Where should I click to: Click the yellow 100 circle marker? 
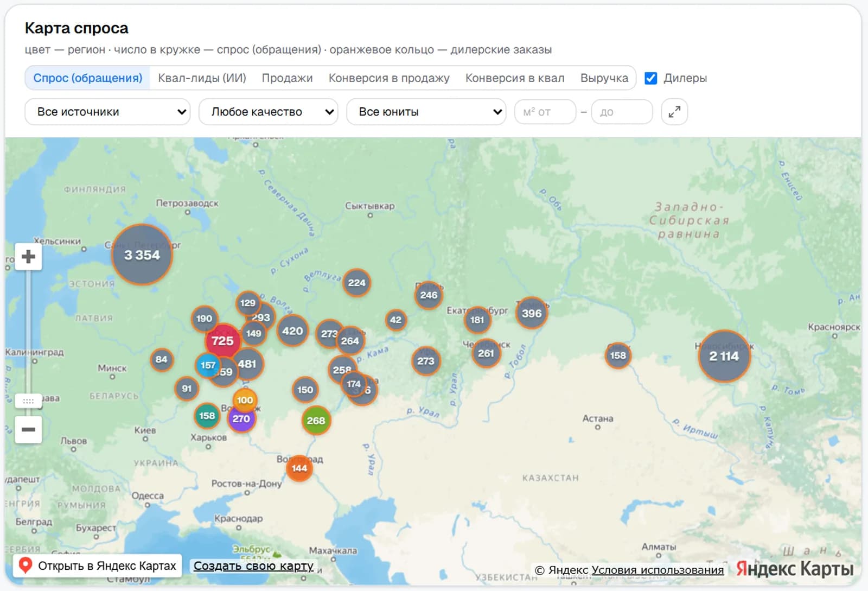245,400
